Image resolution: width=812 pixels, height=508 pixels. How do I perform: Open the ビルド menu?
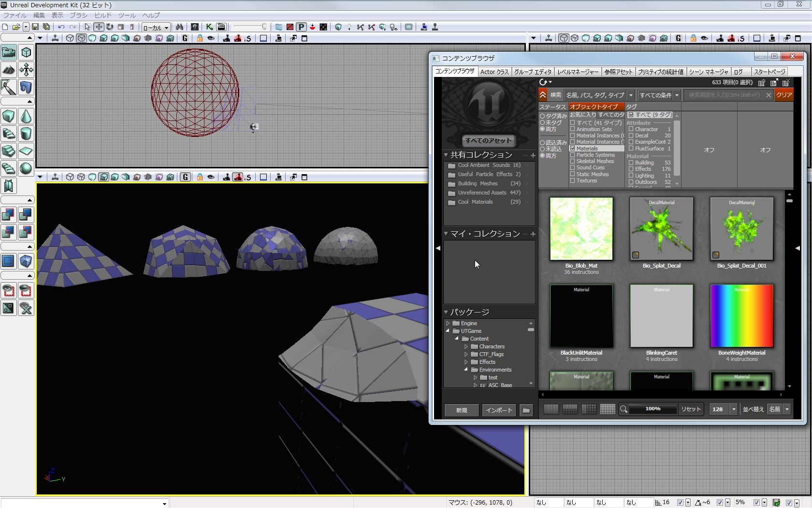tap(102, 15)
